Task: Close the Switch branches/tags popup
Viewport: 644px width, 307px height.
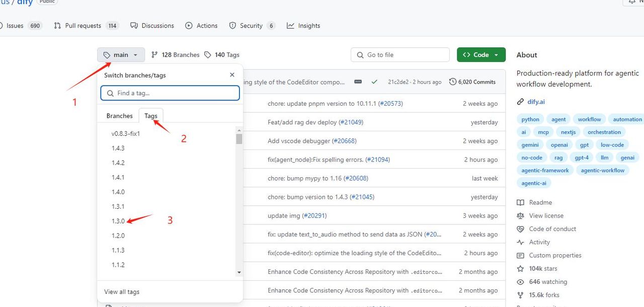Action: click(x=232, y=75)
